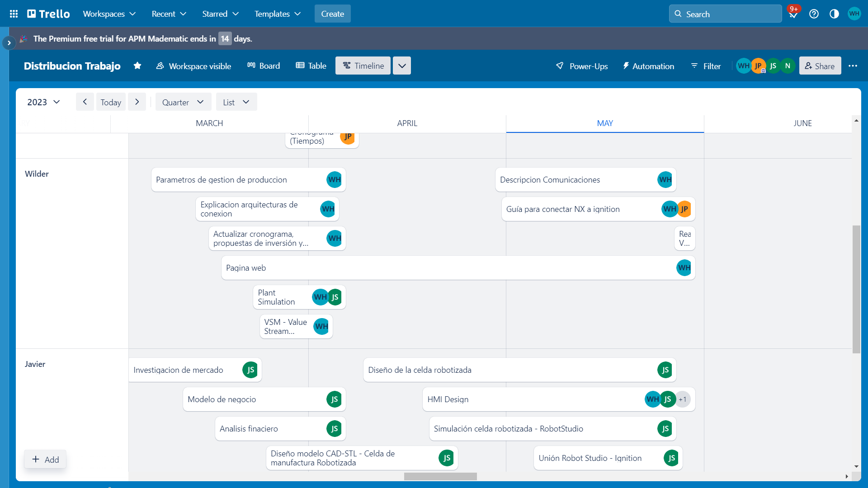Click the horizontal timeline scrollbar thumb
The height and width of the screenshot is (488, 868).
[x=440, y=476]
